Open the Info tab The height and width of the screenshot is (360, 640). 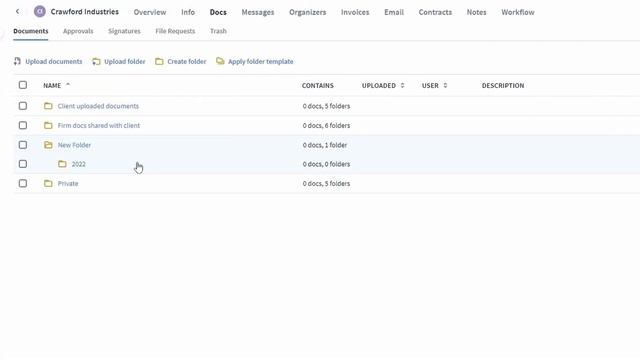[188, 12]
